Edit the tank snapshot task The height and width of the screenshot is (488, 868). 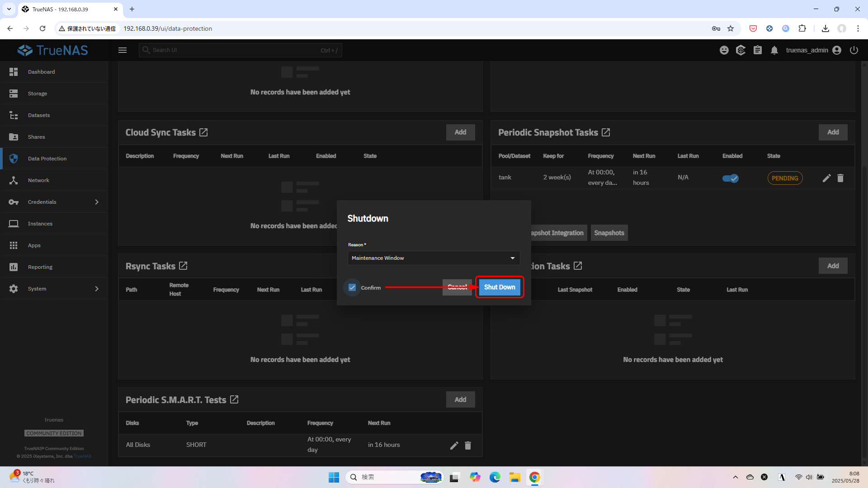tap(826, 178)
